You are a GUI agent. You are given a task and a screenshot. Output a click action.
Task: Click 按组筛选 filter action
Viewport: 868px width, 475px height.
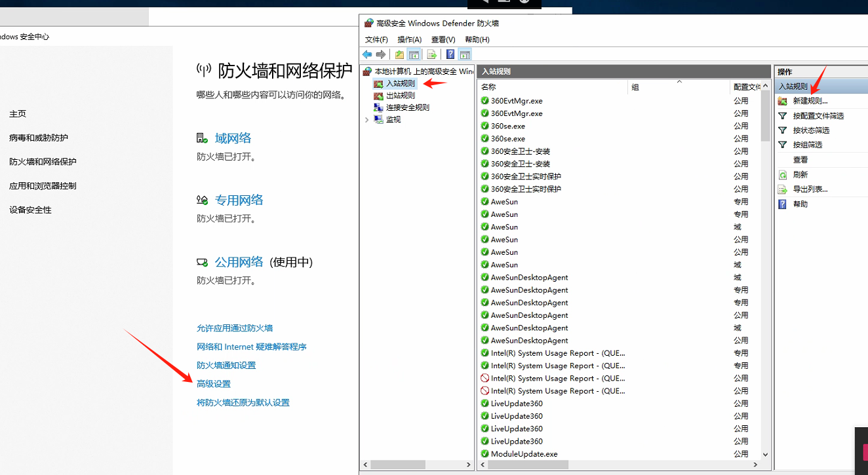807,145
